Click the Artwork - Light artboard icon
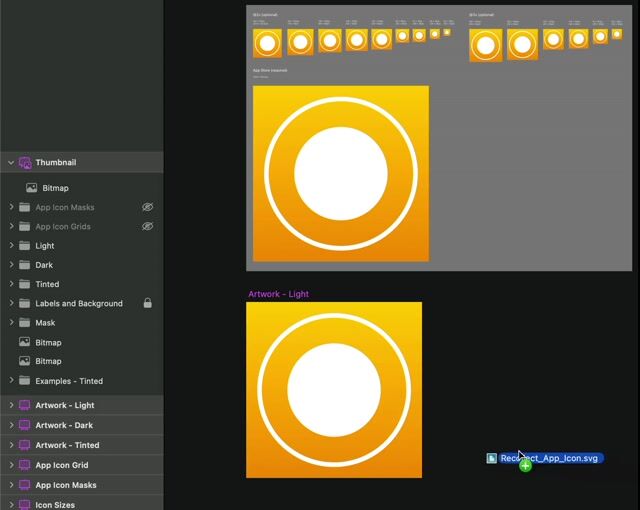 click(25, 405)
